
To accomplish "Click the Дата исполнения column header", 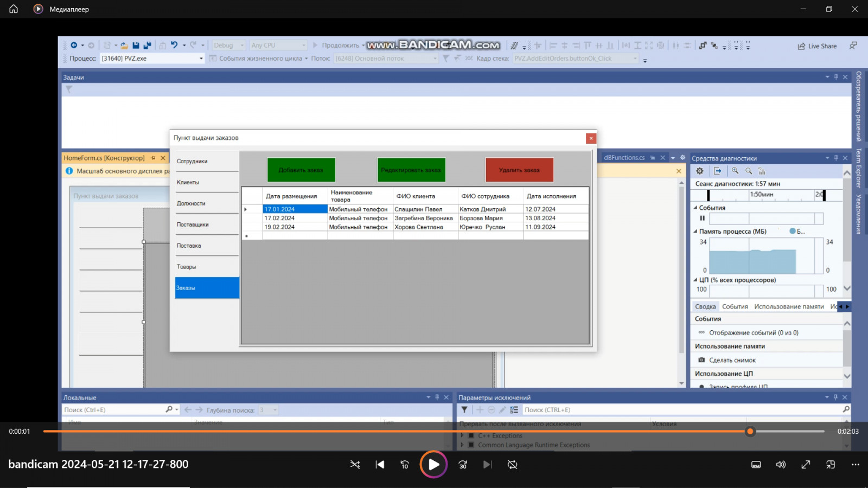I will 556,196.
